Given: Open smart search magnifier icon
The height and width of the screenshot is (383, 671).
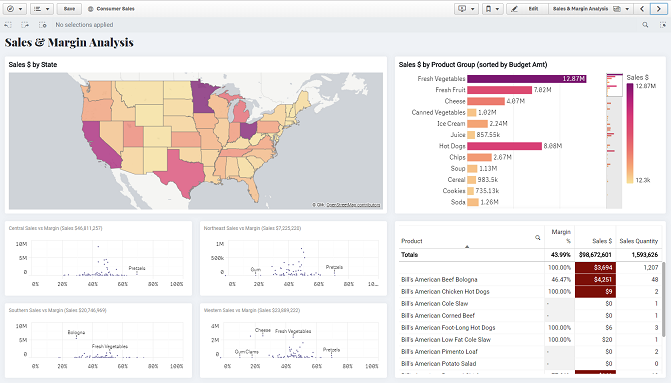Looking at the screenshot, I should coord(645,25).
